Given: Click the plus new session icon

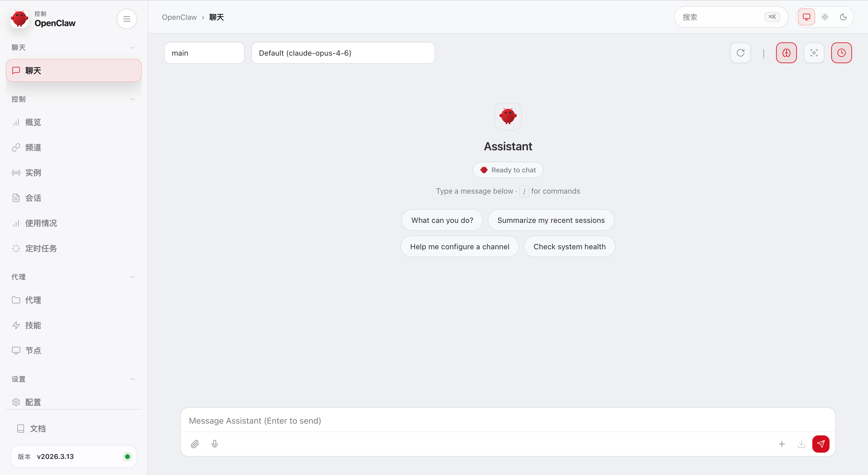Looking at the screenshot, I should tap(782, 444).
